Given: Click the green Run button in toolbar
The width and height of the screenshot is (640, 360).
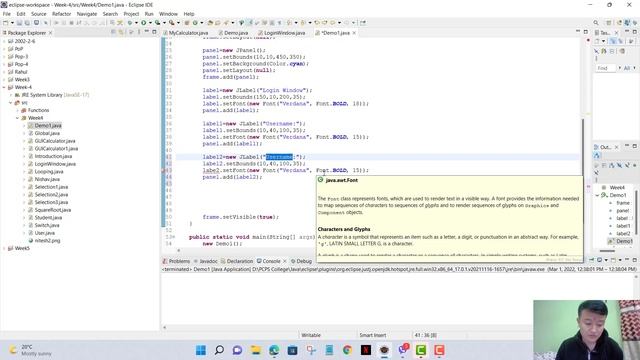Looking at the screenshot, I should click(143, 23).
